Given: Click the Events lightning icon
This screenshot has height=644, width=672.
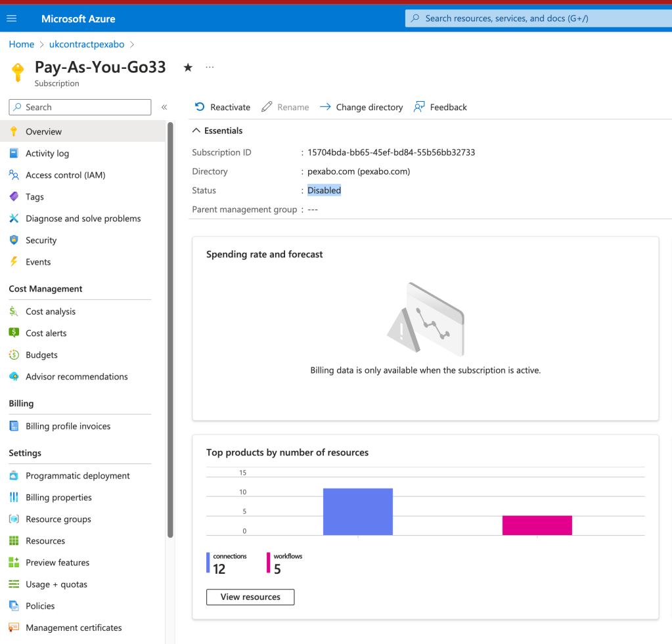Looking at the screenshot, I should 14,262.
